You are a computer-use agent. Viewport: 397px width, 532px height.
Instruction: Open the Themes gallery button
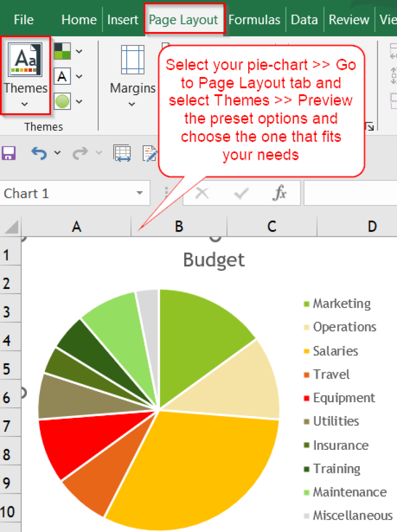click(x=25, y=75)
